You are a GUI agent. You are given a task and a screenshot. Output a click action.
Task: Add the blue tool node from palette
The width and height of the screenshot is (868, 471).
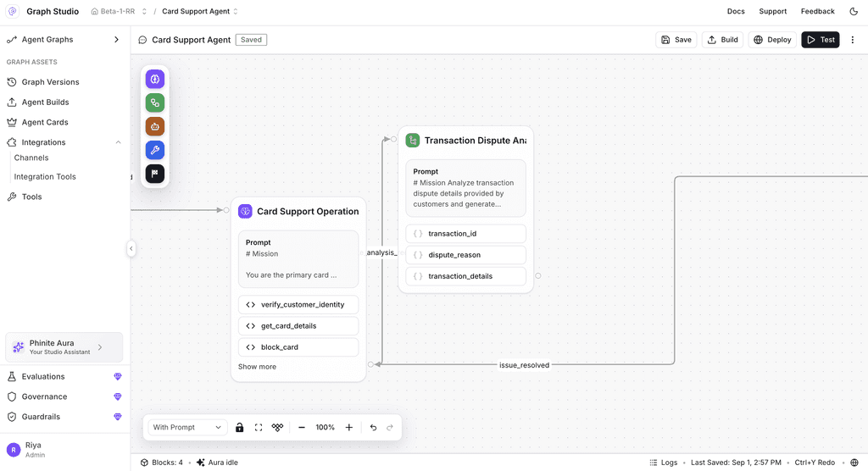pos(155,150)
